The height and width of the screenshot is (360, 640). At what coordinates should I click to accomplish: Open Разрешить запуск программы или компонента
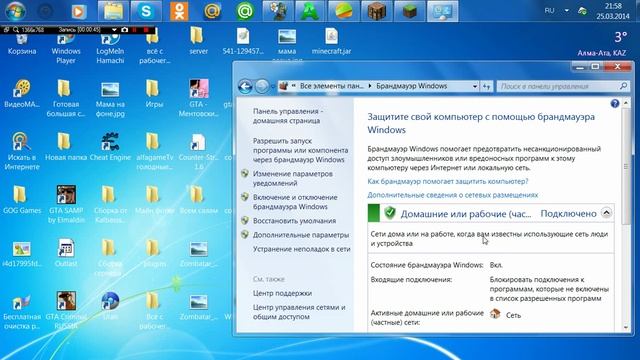coord(300,150)
